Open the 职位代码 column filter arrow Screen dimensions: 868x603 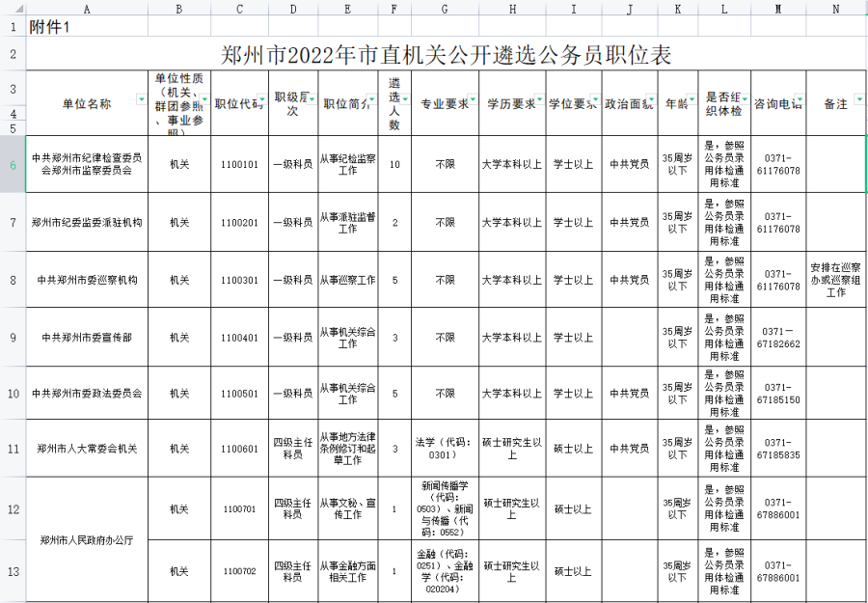coord(258,99)
